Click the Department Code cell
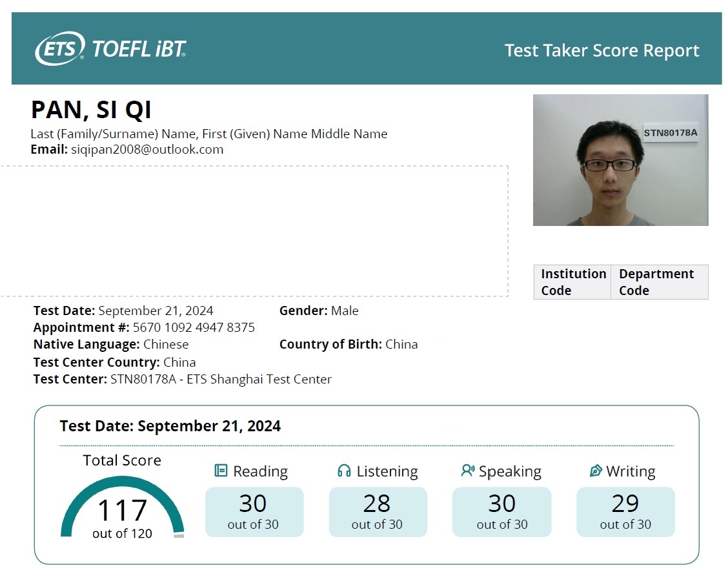The width and height of the screenshot is (728, 572). (660, 282)
